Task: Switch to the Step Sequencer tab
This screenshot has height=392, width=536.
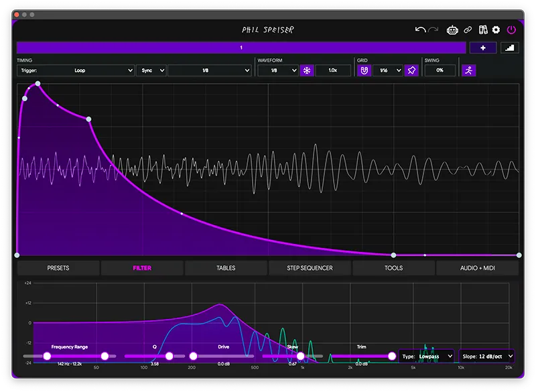Action: click(310, 268)
